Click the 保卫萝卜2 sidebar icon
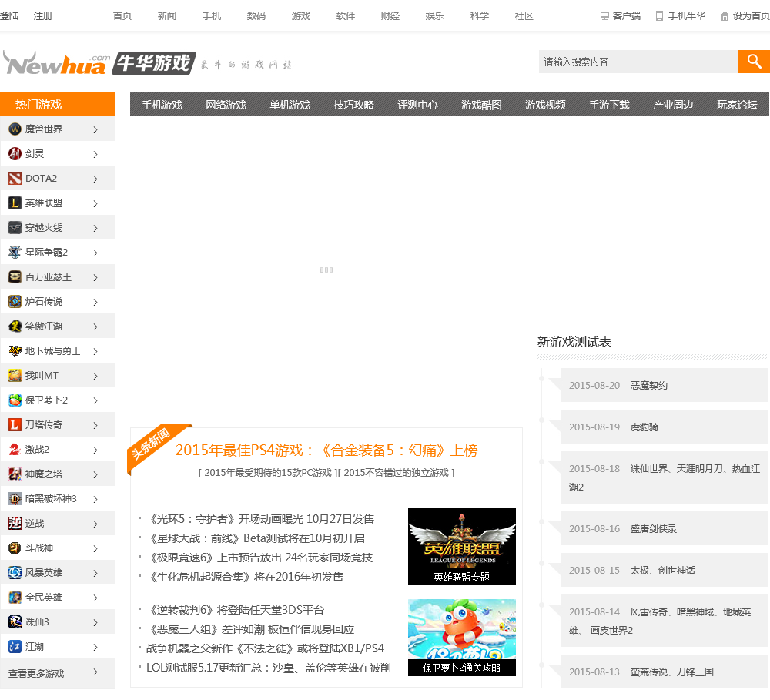This screenshot has width=770, height=700. pyautogui.click(x=15, y=400)
